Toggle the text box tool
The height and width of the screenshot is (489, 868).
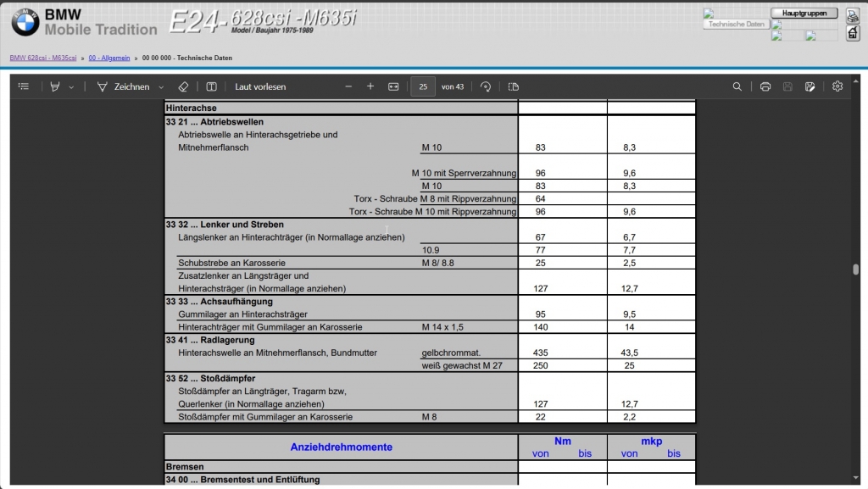tap(212, 86)
